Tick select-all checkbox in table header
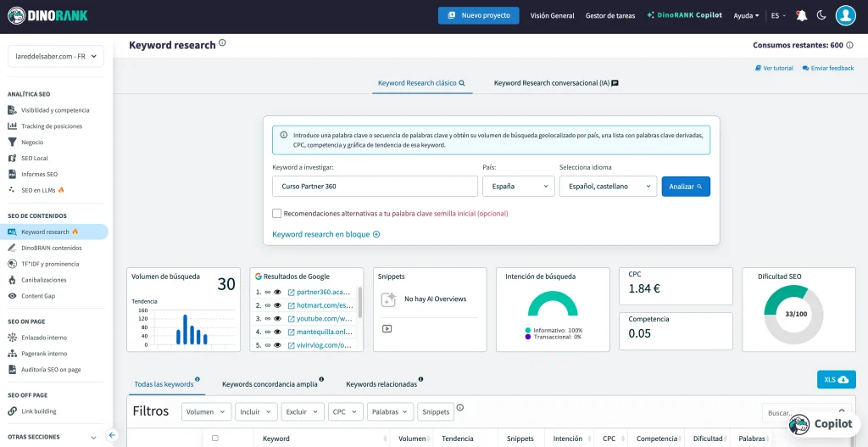 click(x=215, y=439)
